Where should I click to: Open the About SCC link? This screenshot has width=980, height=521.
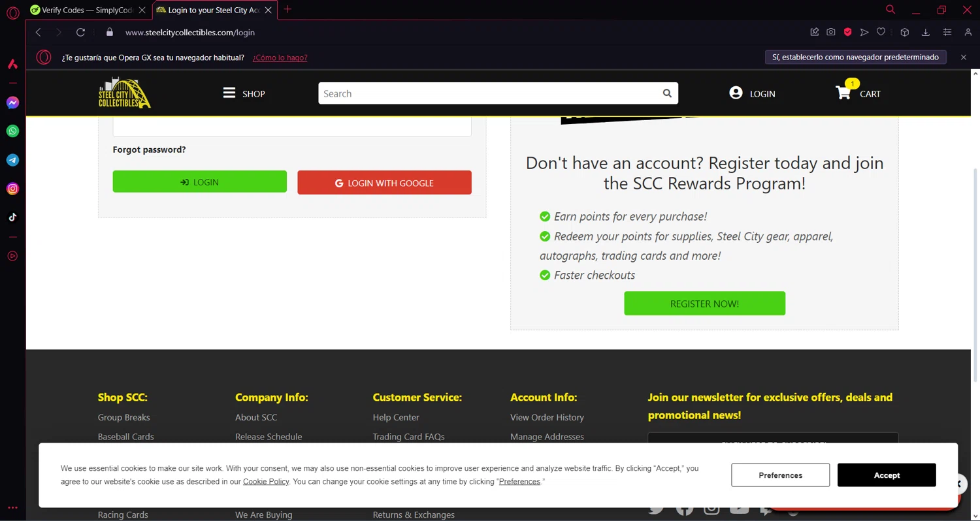[256, 417]
